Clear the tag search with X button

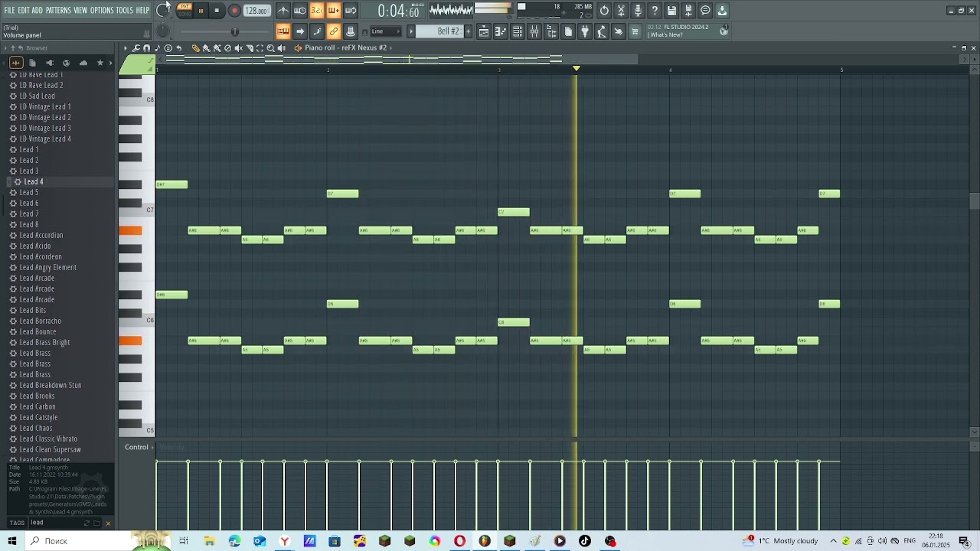click(108, 523)
